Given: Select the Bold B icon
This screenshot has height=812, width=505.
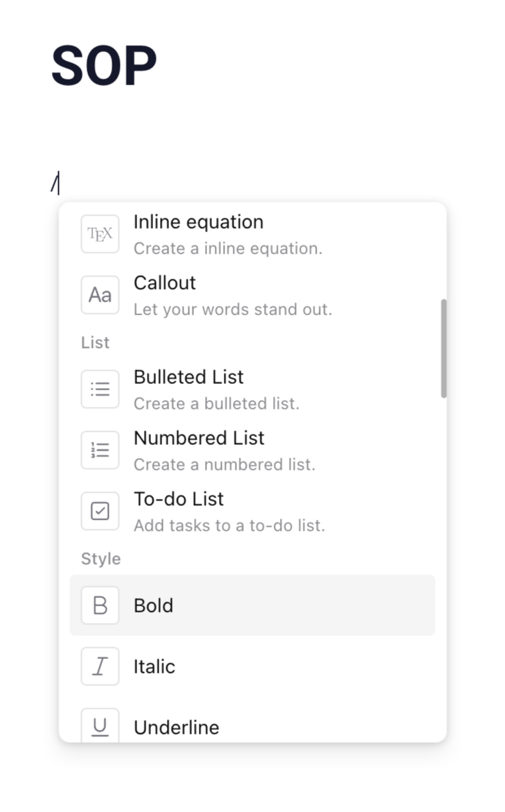Looking at the screenshot, I should [100, 605].
